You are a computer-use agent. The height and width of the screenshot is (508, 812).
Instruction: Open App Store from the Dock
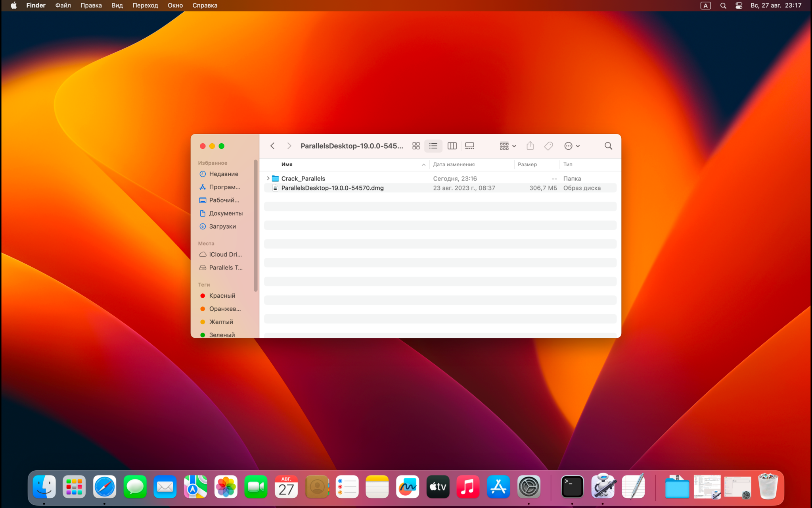pyautogui.click(x=498, y=487)
